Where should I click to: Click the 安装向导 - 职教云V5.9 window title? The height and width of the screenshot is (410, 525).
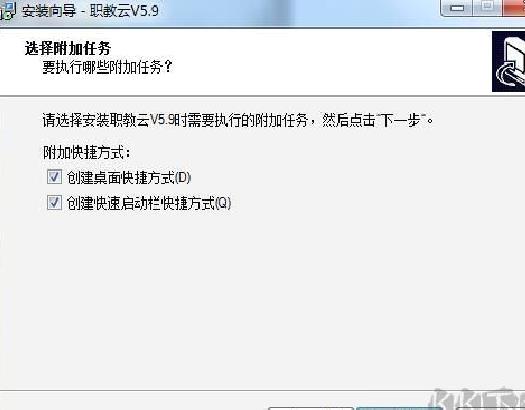[90, 11]
